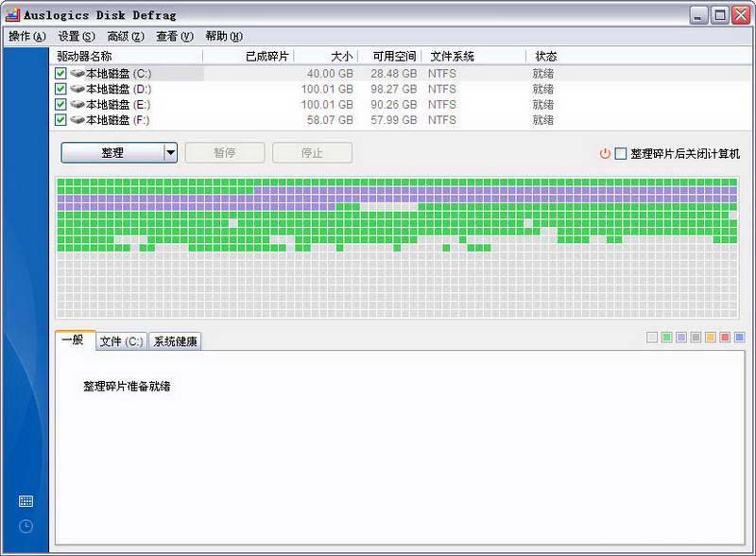The image size is (756, 556).
Task: Click the drive icon for 本地磁盘 (D:)
Action: [x=77, y=89]
